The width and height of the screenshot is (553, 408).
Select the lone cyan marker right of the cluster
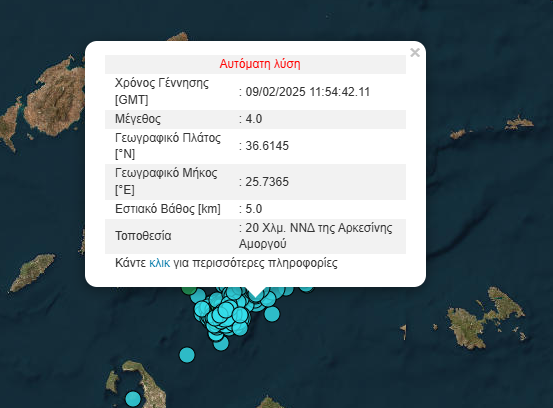pos(272,313)
